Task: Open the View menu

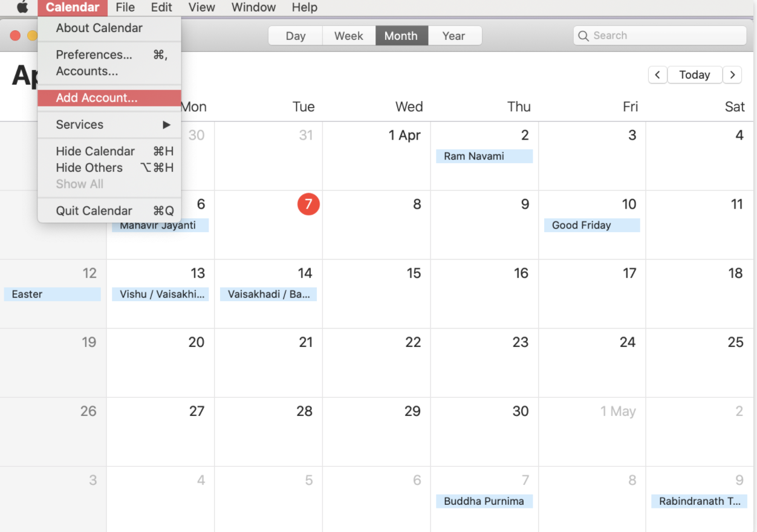Action: pos(201,7)
